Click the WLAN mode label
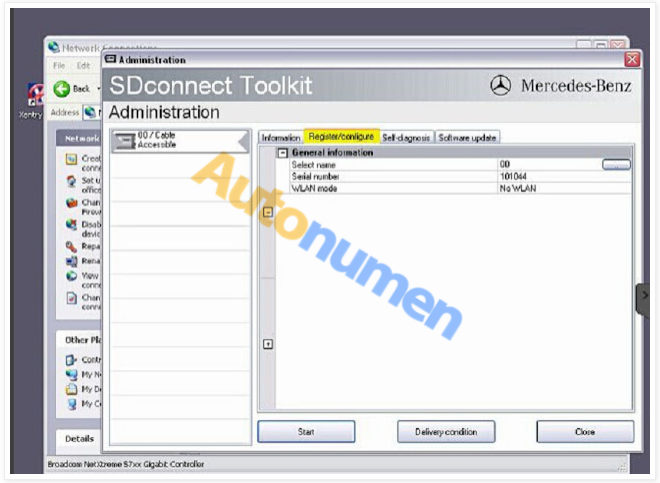Viewport: 660px width, 483px height. (x=314, y=189)
